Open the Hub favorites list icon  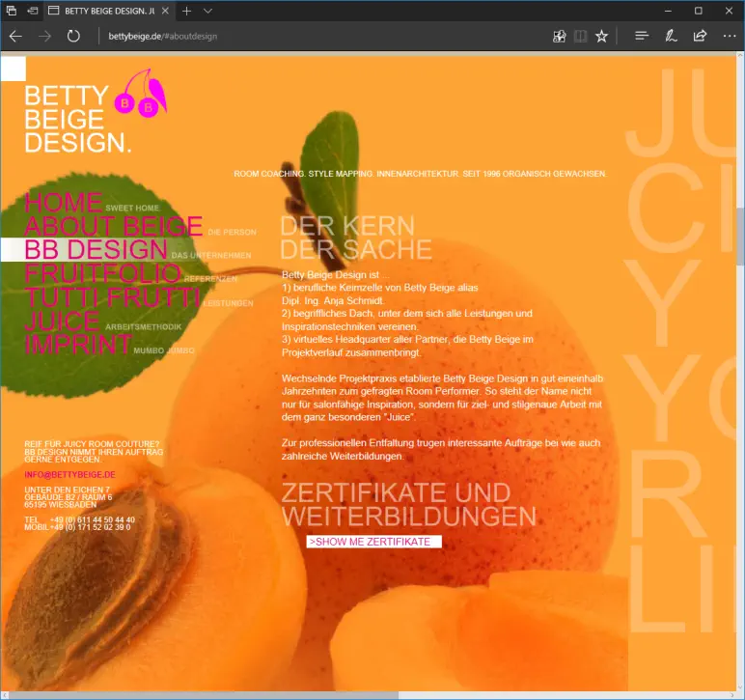click(x=641, y=36)
